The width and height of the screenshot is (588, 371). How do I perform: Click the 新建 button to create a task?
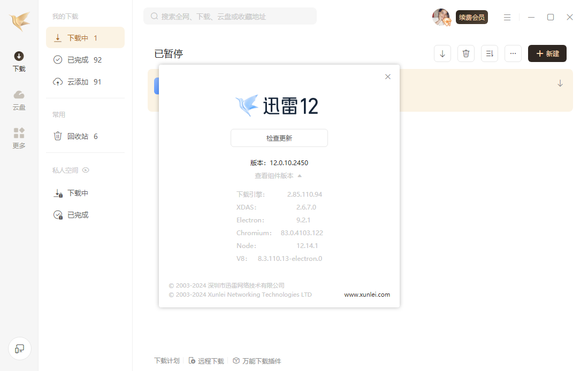[547, 53]
